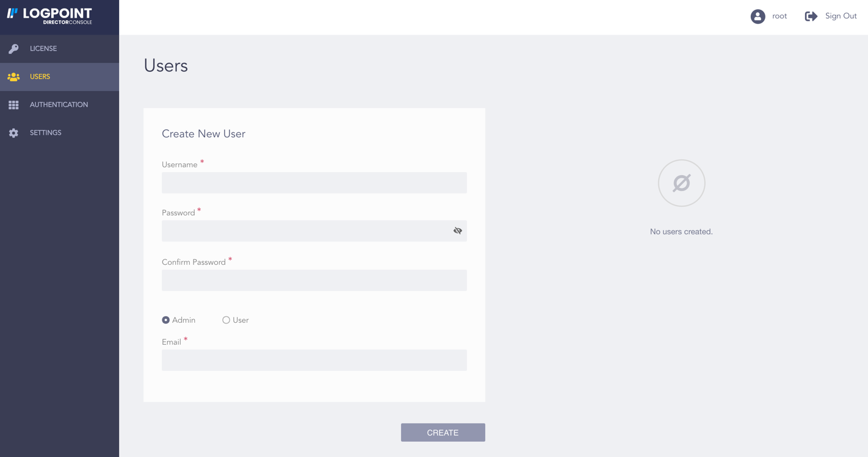Select the User radio button

pos(226,320)
